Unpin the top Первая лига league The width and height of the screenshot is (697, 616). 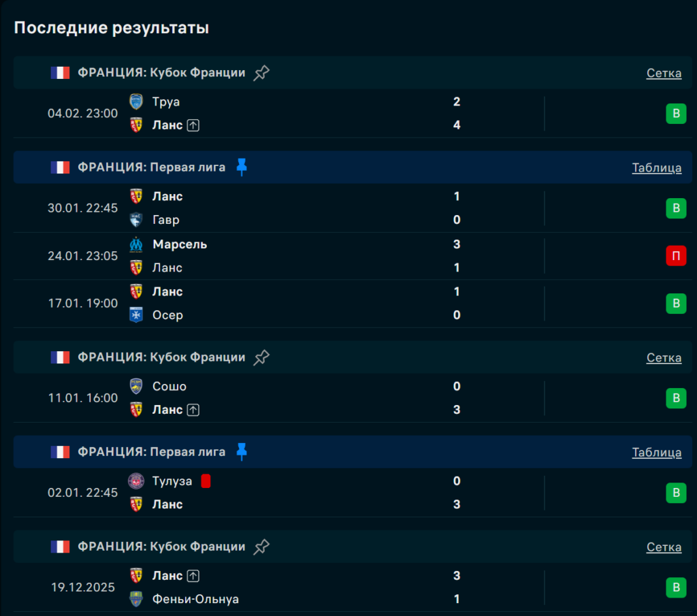coord(242,167)
